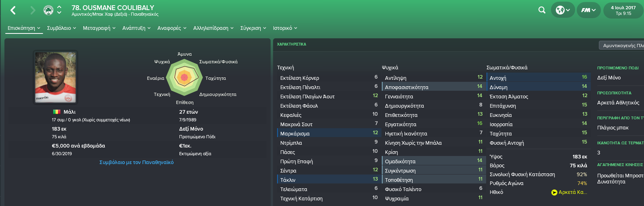Follow the Συμβόλαιο με τον Παναθηναϊκό link

pos(137,162)
